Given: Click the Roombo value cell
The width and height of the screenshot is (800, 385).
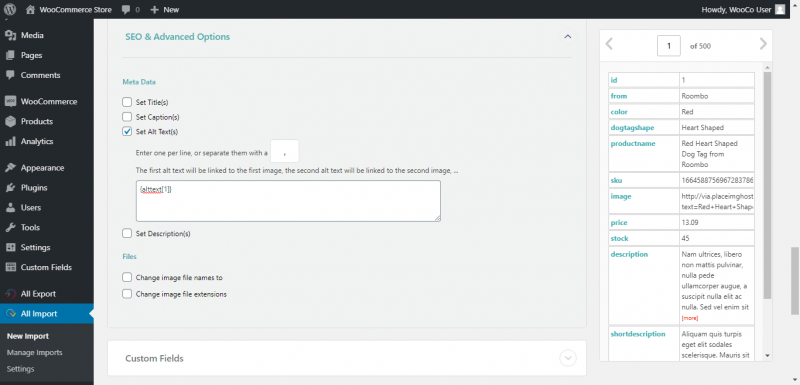Looking at the screenshot, I should tap(717, 96).
